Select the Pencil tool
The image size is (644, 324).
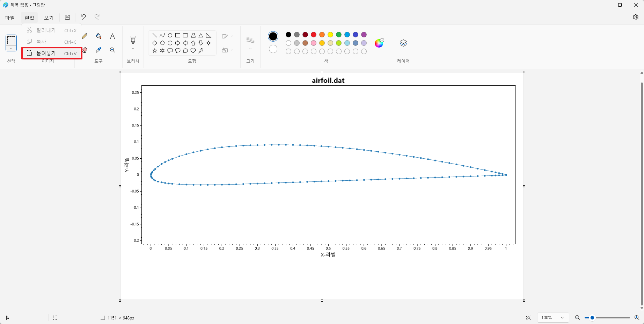coord(85,36)
